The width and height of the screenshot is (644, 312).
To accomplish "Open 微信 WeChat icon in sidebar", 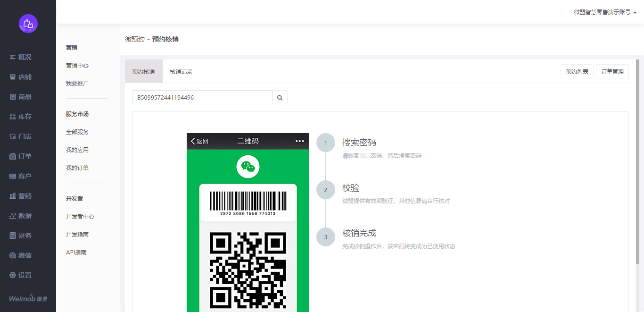I will pos(13,255).
